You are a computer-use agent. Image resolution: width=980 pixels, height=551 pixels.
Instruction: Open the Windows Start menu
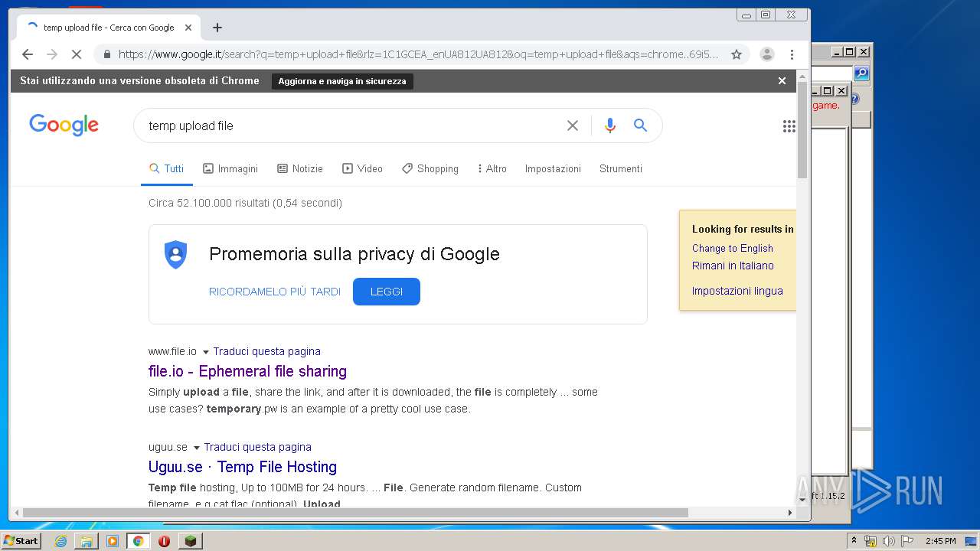coord(21,541)
